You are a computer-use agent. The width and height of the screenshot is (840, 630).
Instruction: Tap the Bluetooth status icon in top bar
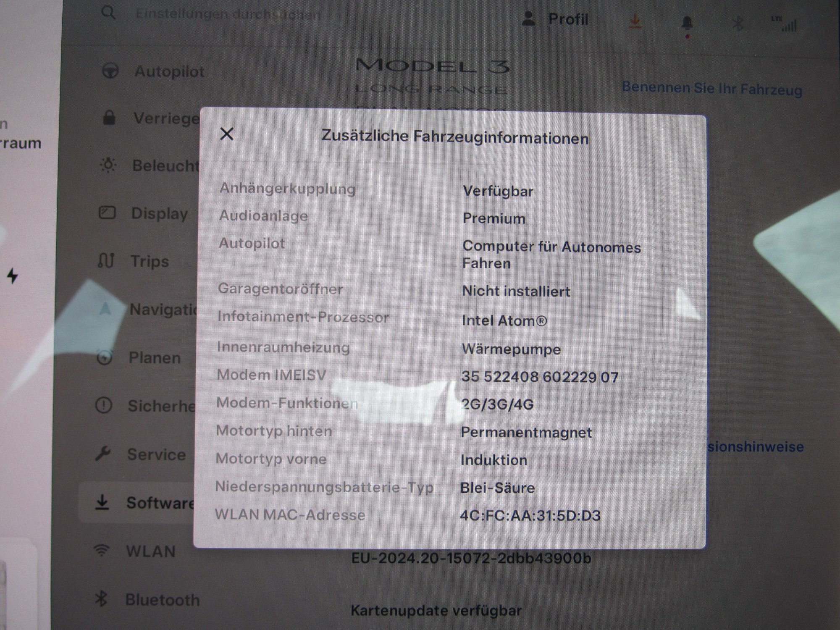pos(738,23)
